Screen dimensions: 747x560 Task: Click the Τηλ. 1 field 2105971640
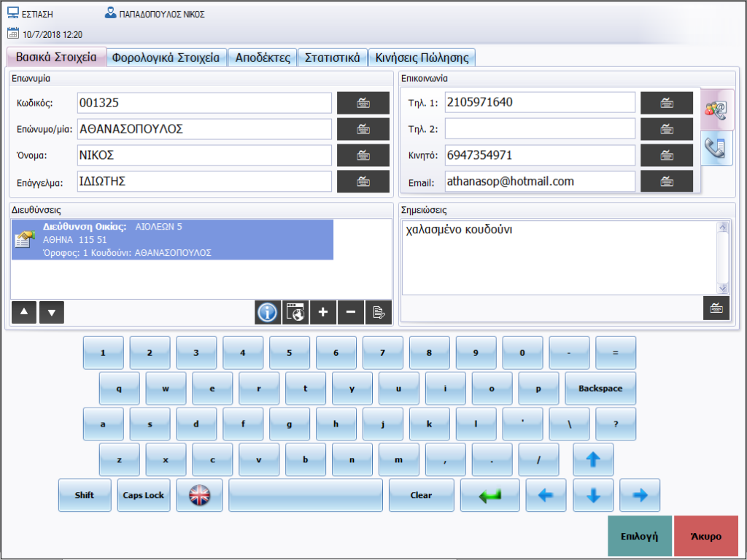(x=540, y=102)
